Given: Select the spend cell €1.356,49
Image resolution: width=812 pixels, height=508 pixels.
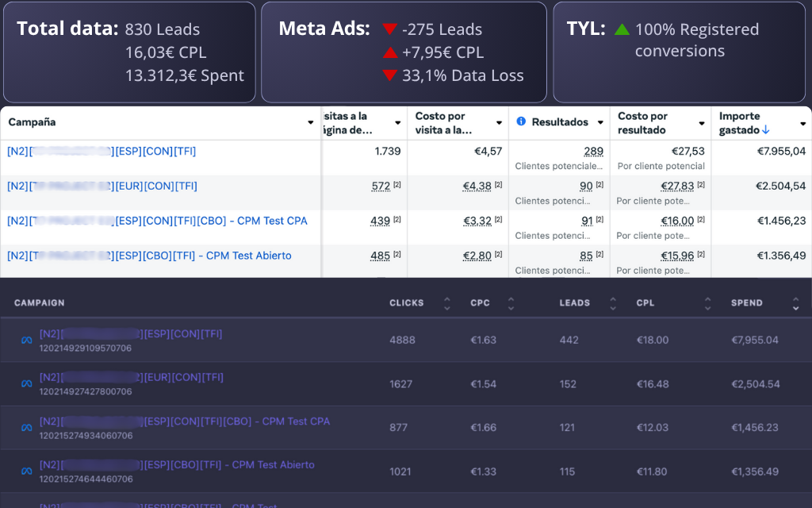Looking at the screenshot, I should click(781, 256).
